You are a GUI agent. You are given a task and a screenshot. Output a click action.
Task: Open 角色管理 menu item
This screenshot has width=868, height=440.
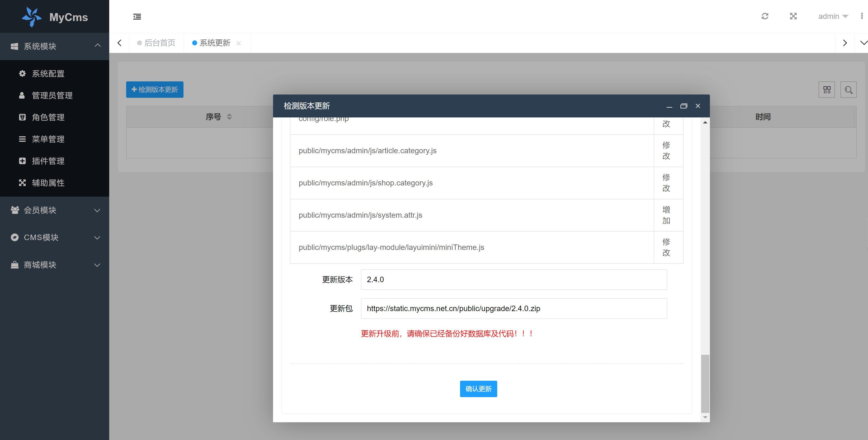coord(55,117)
